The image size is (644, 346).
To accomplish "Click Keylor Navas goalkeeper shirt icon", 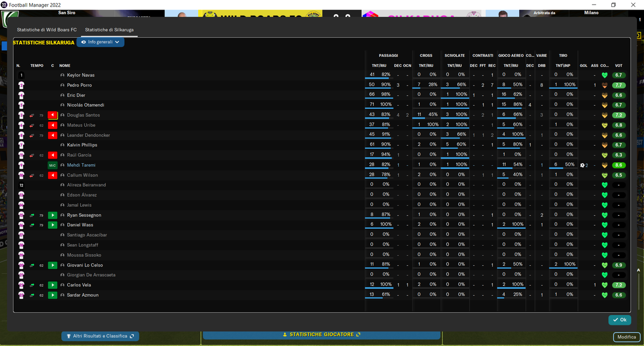I will click(21, 75).
